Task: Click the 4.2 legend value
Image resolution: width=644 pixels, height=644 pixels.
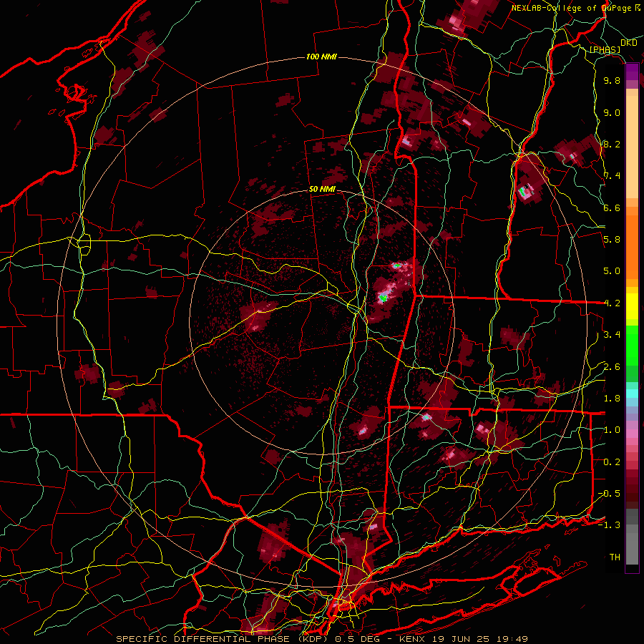Action: click(x=612, y=303)
